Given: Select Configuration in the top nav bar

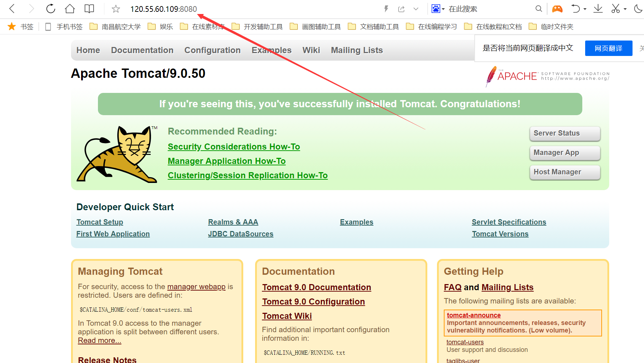Looking at the screenshot, I should coord(212,50).
